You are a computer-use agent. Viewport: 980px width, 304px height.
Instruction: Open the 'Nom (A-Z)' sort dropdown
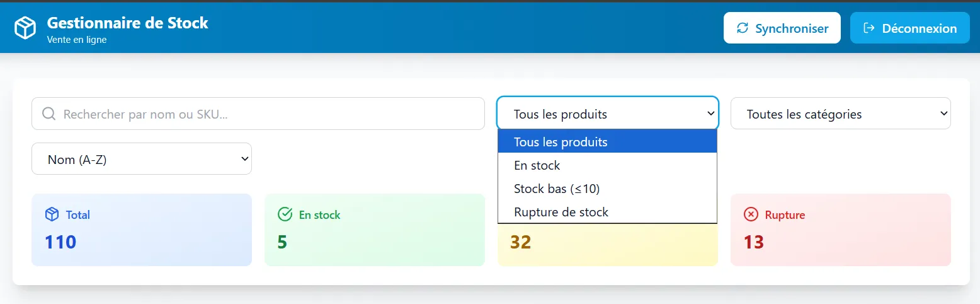tap(141, 160)
